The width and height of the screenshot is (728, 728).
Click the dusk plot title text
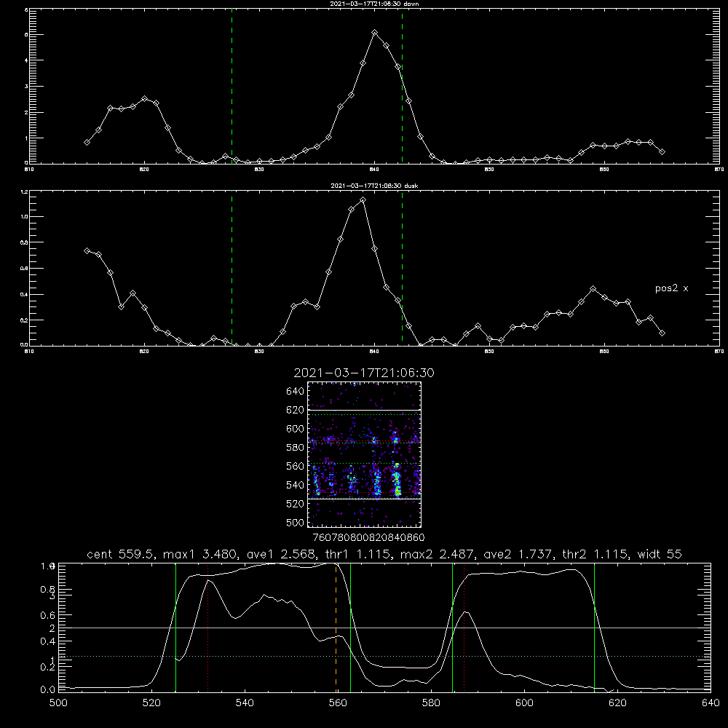pyautogui.click(x=374, y=186)
